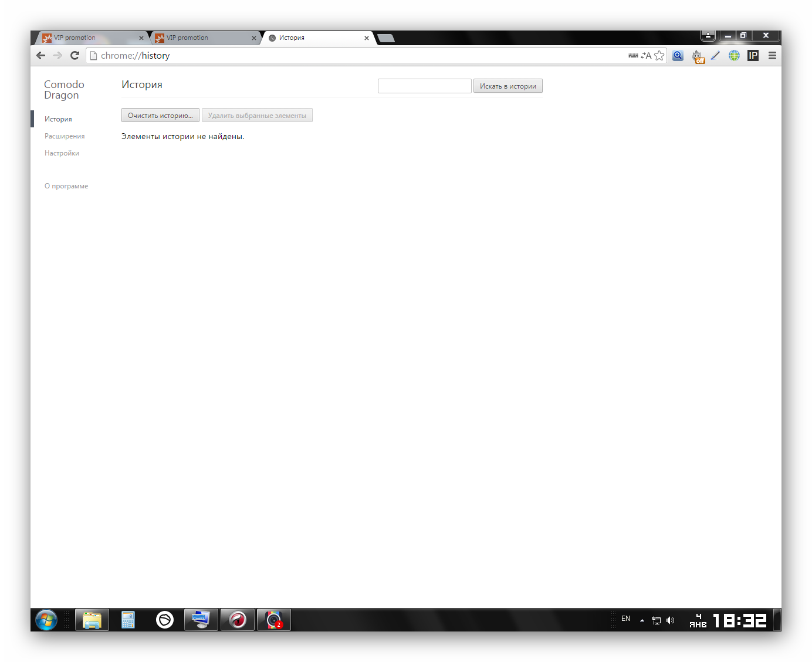Screen dimensions: 812x662
Task: Click Удалить выбранные элементы button
Action: point(257,115)
